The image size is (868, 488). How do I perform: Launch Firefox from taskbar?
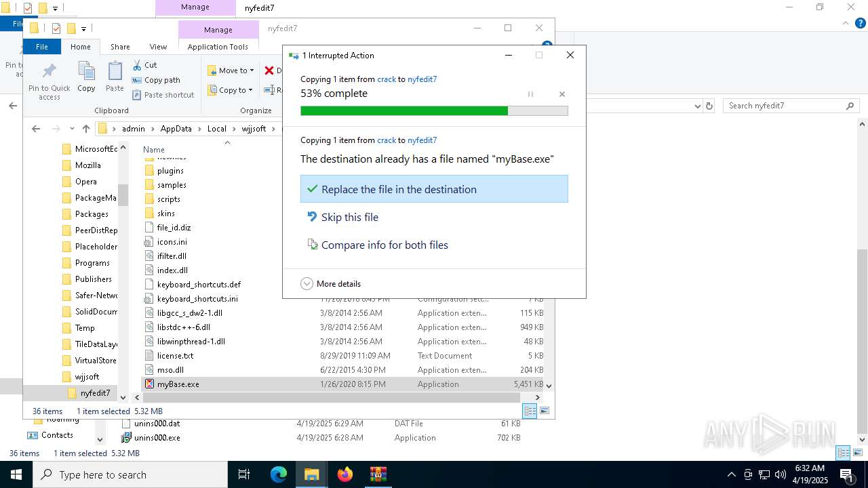[345, 474]
